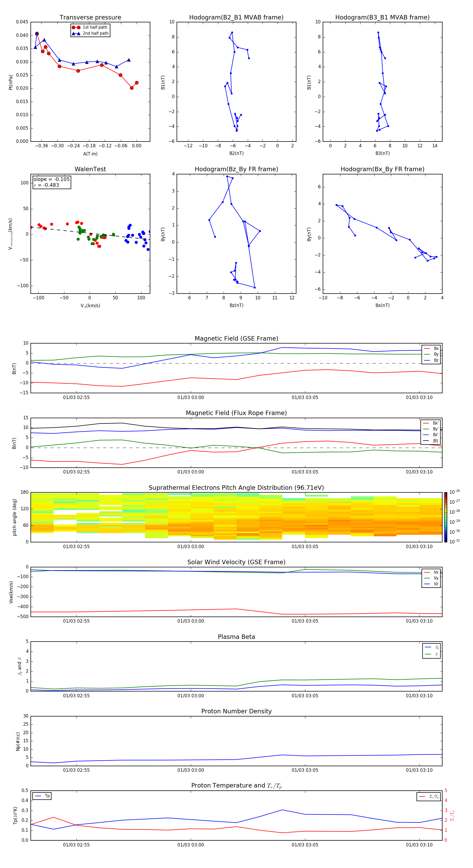The image size is (473, 868).
Task: Select the Bx' entry in Flux Rope legend
Action: tap(431, 423)
